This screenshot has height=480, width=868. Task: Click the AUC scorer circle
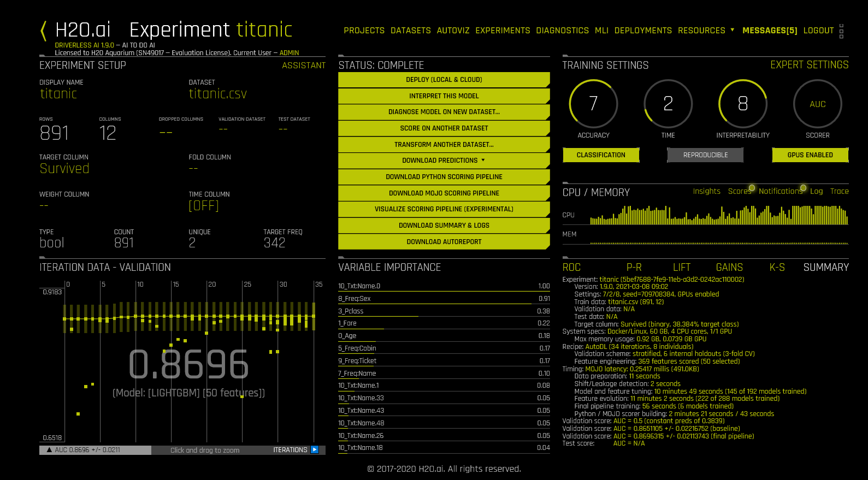tap(817, 104)
